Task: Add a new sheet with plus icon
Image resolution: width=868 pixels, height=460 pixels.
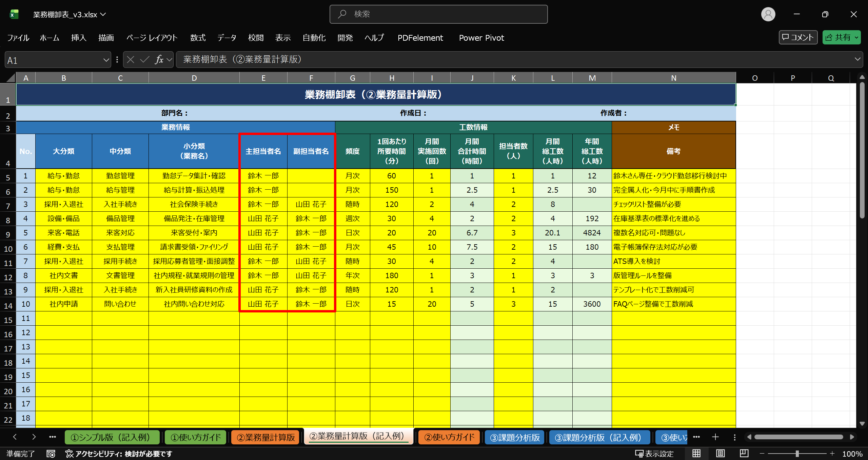Action: coord(715,437)
